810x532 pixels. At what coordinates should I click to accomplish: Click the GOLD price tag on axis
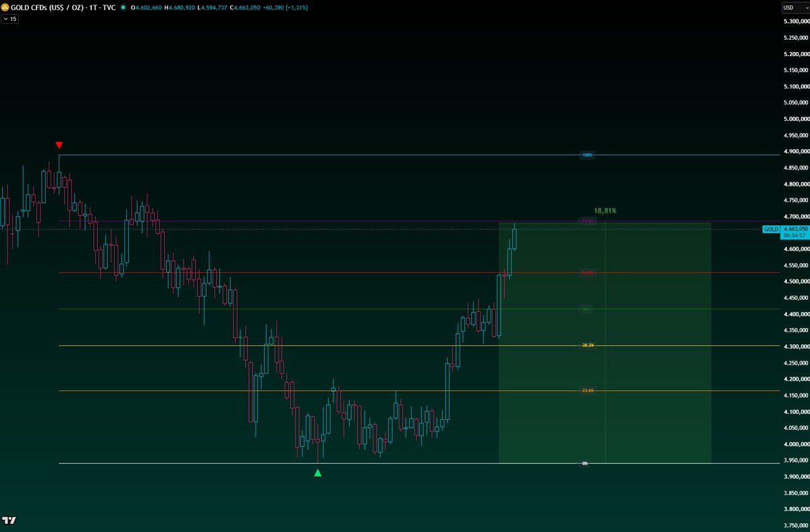tap(771, 230)
